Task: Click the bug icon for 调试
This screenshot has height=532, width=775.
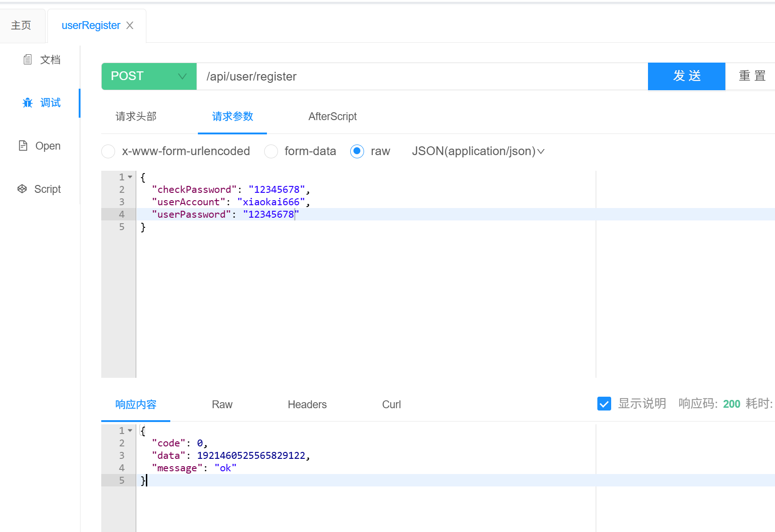Action: pyautogui.click(x=28, y=103)
